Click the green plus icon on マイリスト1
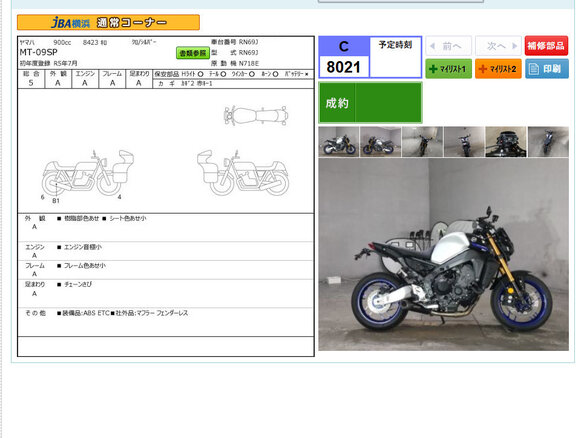This screenshot has height=438, width=584. [433, 69]
